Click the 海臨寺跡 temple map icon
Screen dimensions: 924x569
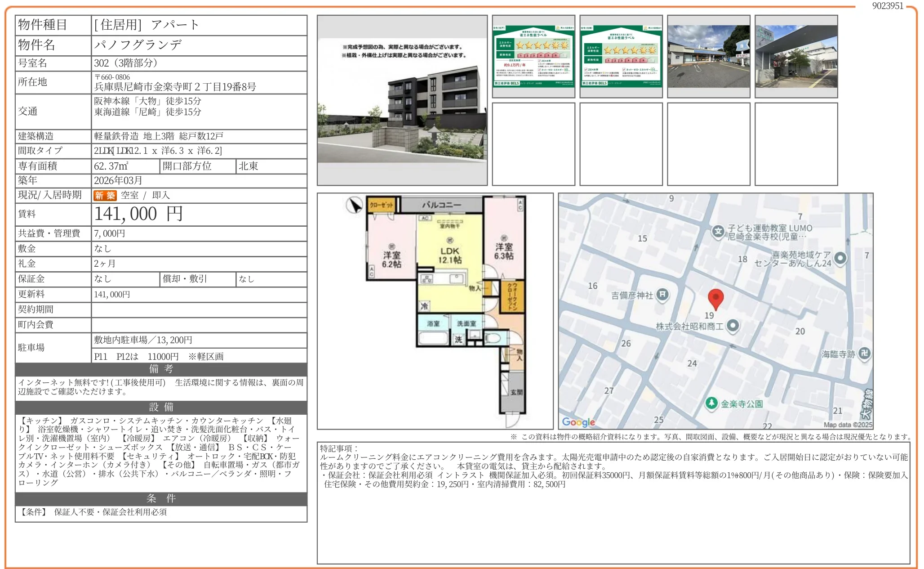pyautogui.click(x=864, y=354)
